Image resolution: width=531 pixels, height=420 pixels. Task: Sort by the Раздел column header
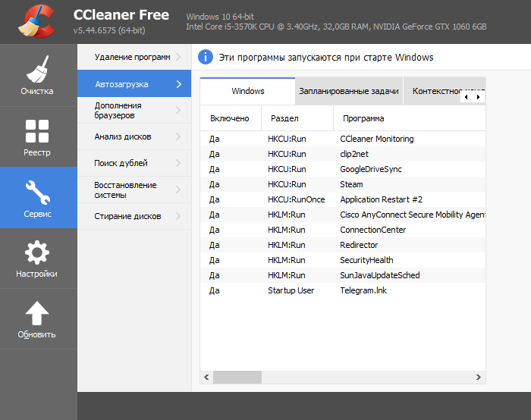(x=297, y=118)
